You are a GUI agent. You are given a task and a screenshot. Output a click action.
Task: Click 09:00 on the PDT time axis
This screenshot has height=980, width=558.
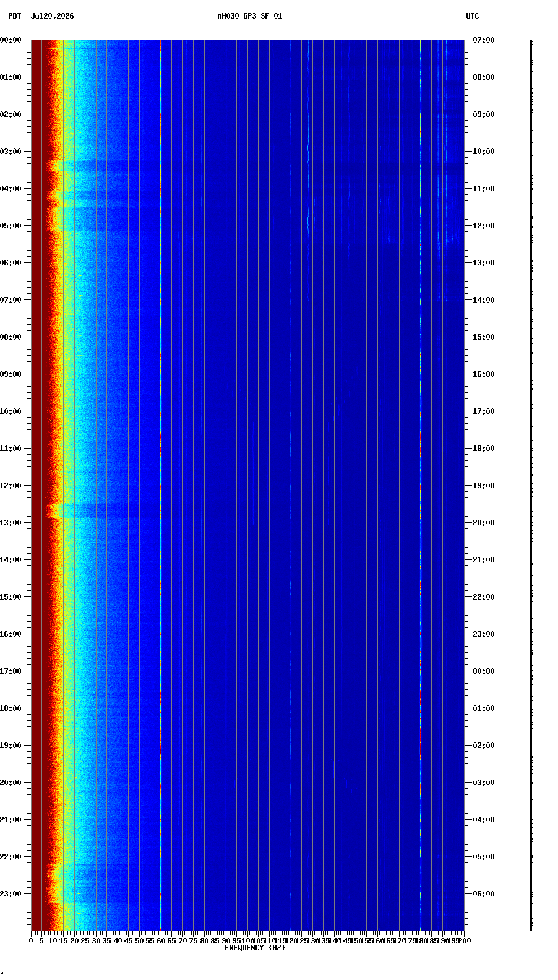click(11, 374)
